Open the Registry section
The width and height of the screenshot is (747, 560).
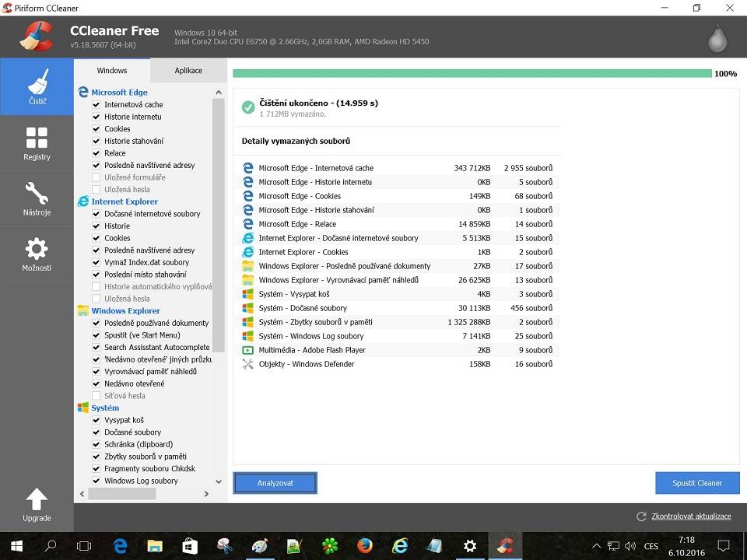37,143
